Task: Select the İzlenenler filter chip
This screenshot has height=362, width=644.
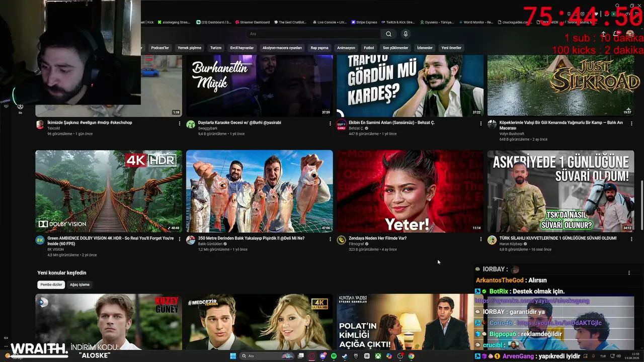Action: (425, 48)
